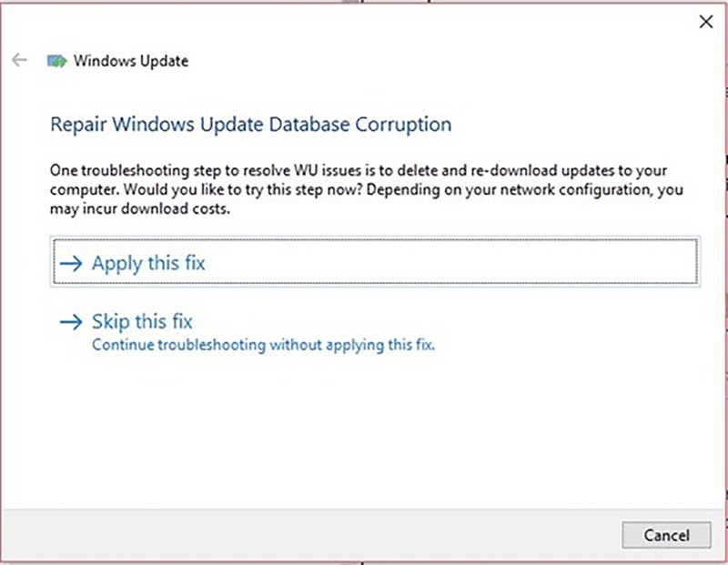Click the paragraph about re-downloading updates

(x=367, y=189)
